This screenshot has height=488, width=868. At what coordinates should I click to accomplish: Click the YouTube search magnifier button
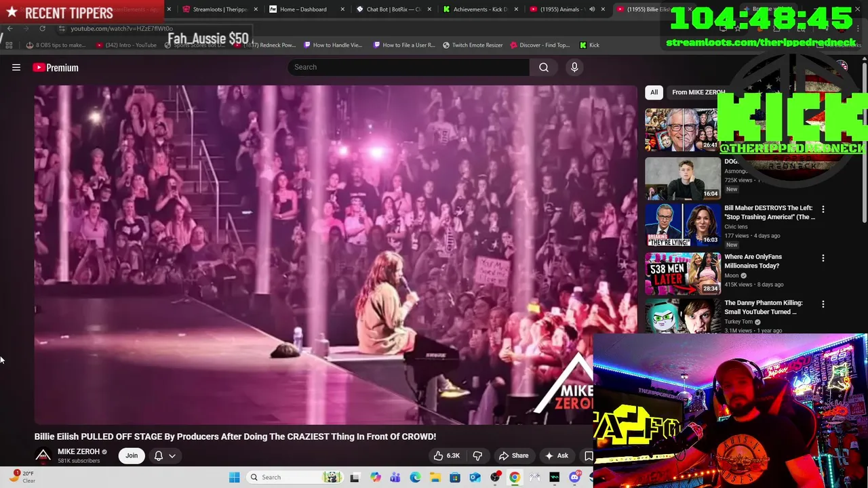544,67
